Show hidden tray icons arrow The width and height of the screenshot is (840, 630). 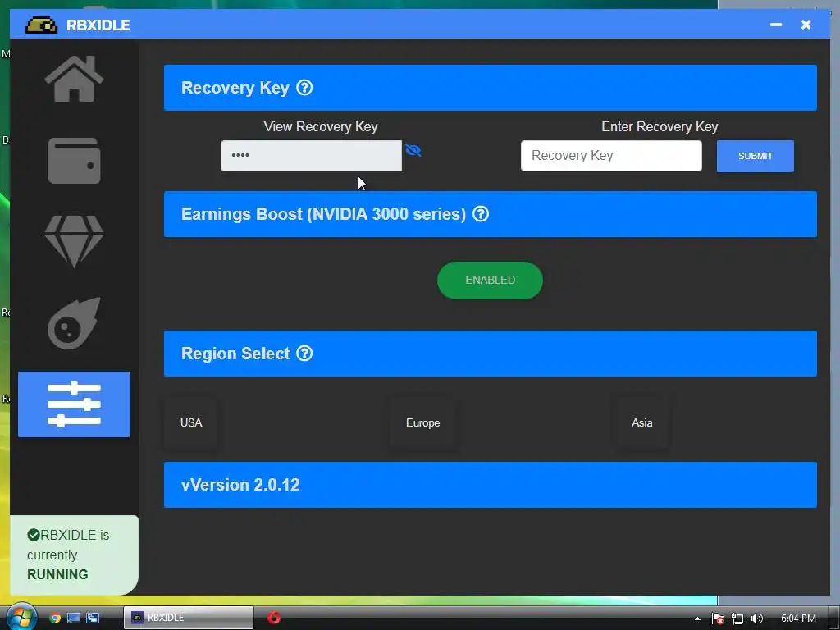(x=697, y=619)
